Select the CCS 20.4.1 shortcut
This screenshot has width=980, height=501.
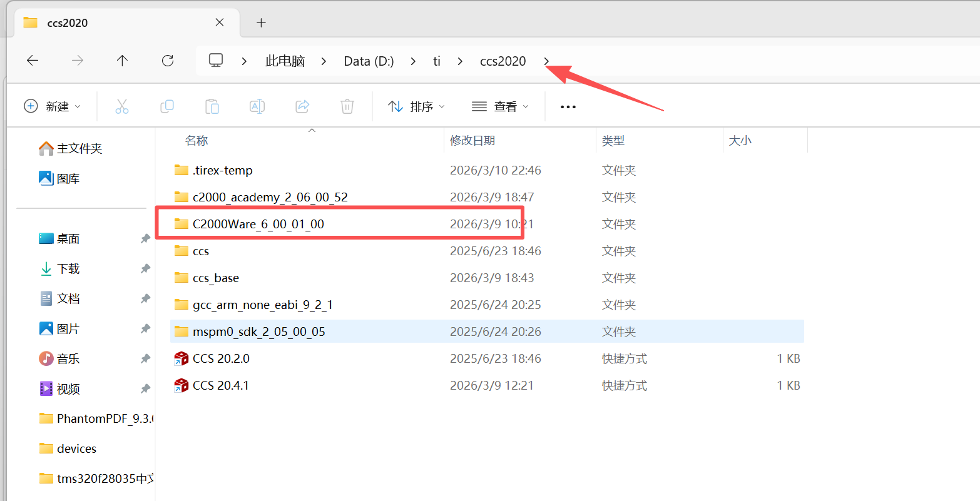tap(487, 385)
